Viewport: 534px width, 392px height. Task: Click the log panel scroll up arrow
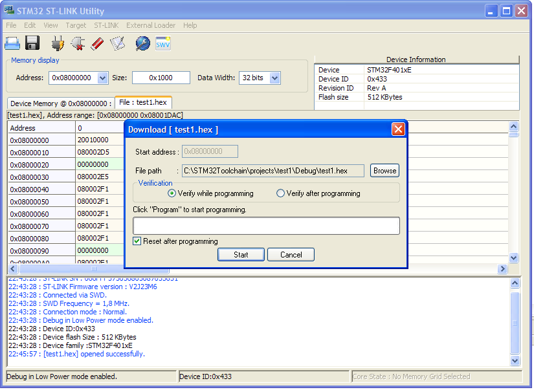pyautogui.click(x=515, y=283)
